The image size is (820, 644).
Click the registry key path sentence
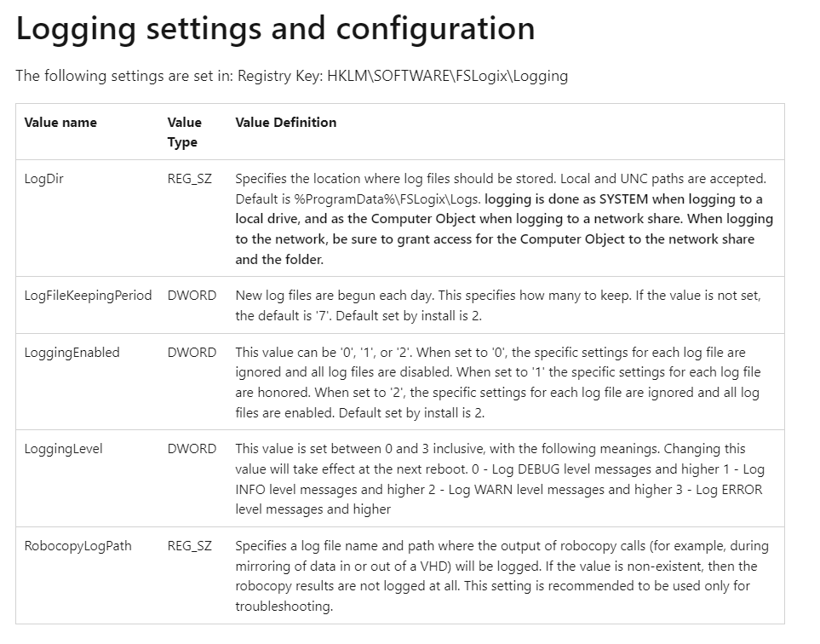pos(291,76)
